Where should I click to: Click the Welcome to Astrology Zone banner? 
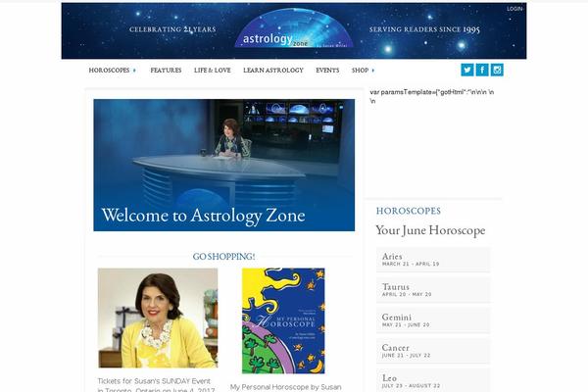(x=223, y=165)
